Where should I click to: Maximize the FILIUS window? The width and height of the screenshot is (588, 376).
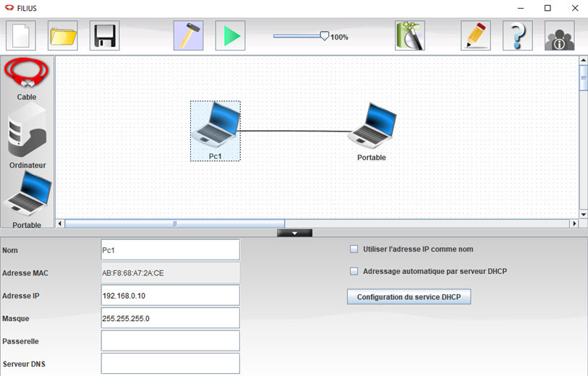[547, 8]
